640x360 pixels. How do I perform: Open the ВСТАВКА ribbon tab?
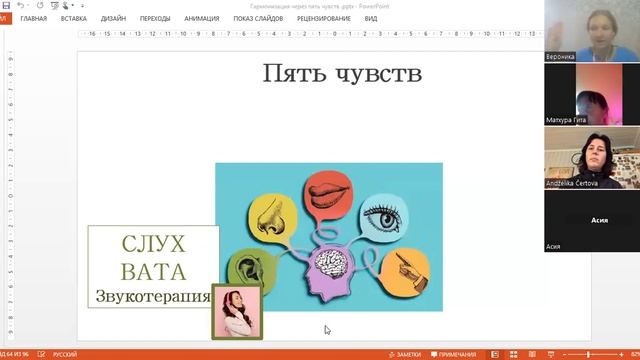tap(73, 19)
